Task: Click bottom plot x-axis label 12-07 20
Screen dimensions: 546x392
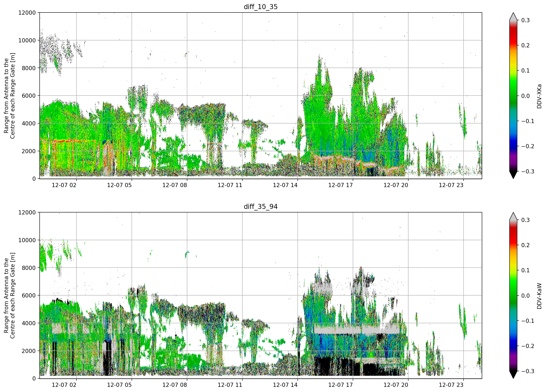Action: coord(396,385)
